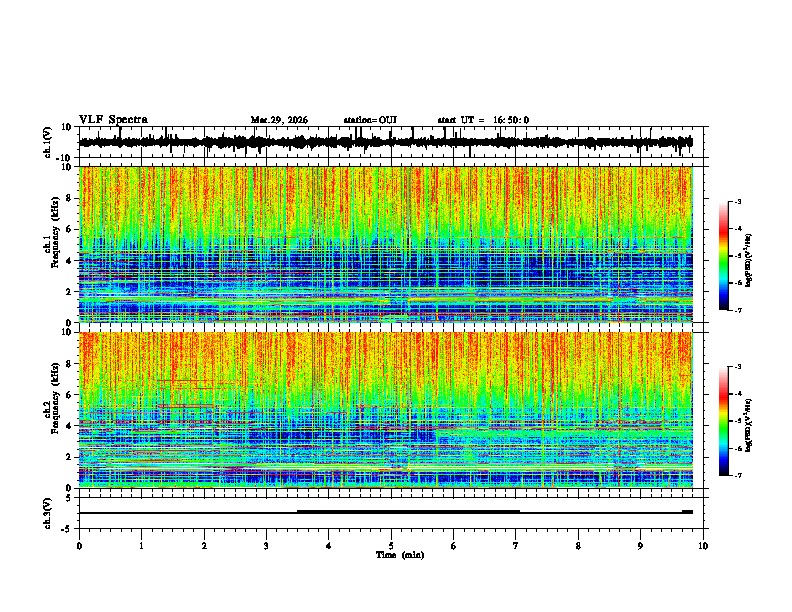This screenshot has width=792, height=612.
Task: Click time axis tick label "5"
Action: (391, 546)
